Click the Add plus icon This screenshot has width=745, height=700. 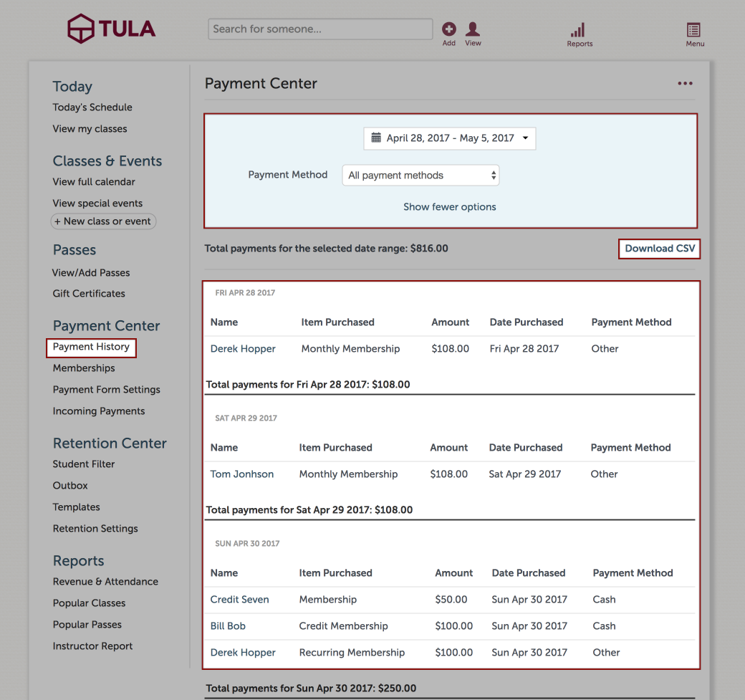tap(448, 29)
